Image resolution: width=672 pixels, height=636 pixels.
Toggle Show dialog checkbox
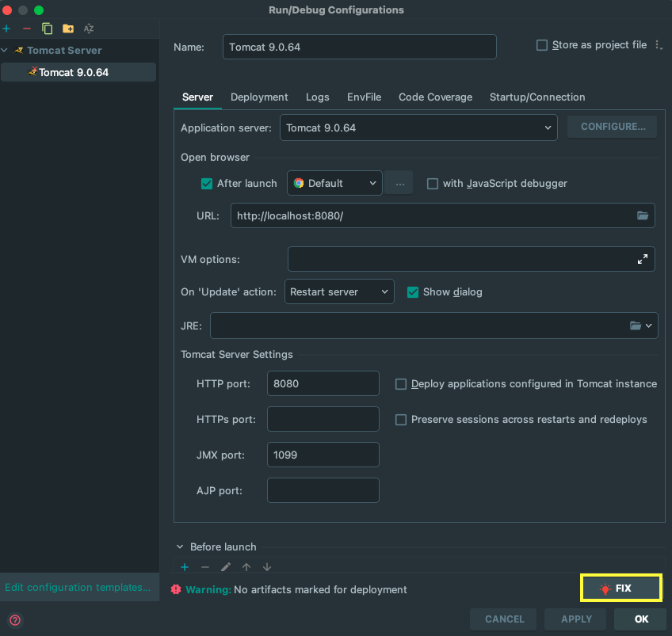pos(413,292)
